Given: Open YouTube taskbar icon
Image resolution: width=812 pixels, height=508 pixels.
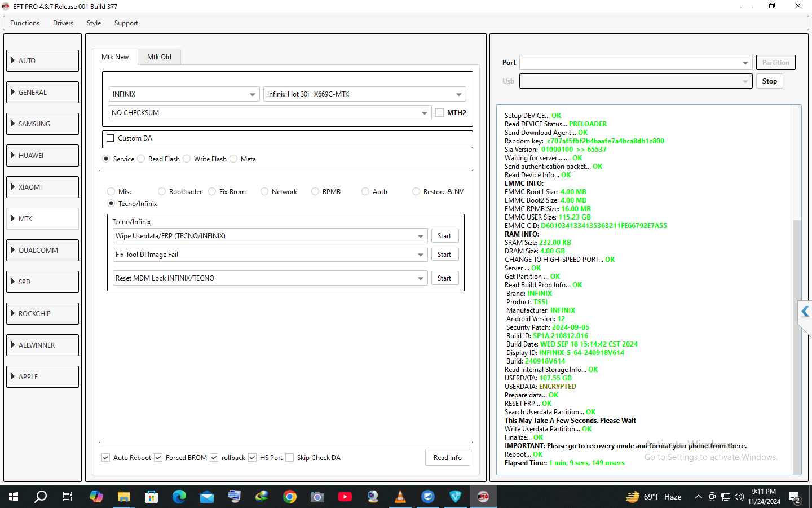Looking at the screenshot, I should [345, 497].
